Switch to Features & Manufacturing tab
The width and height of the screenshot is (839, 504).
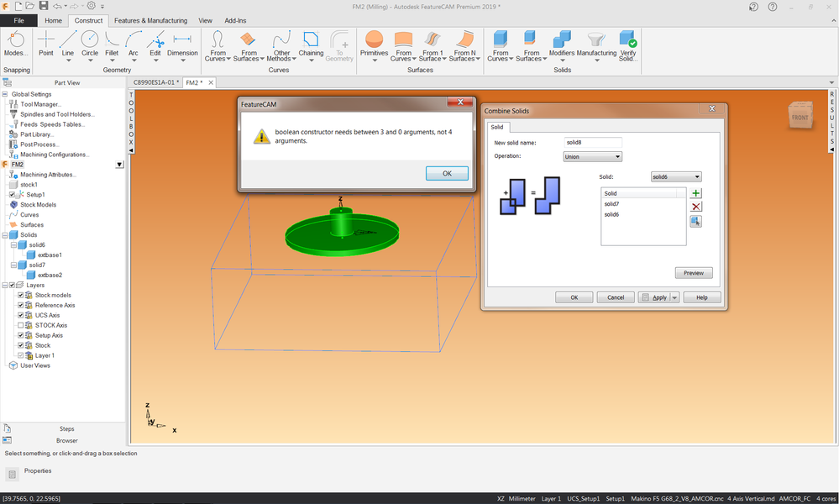point(150,20)
